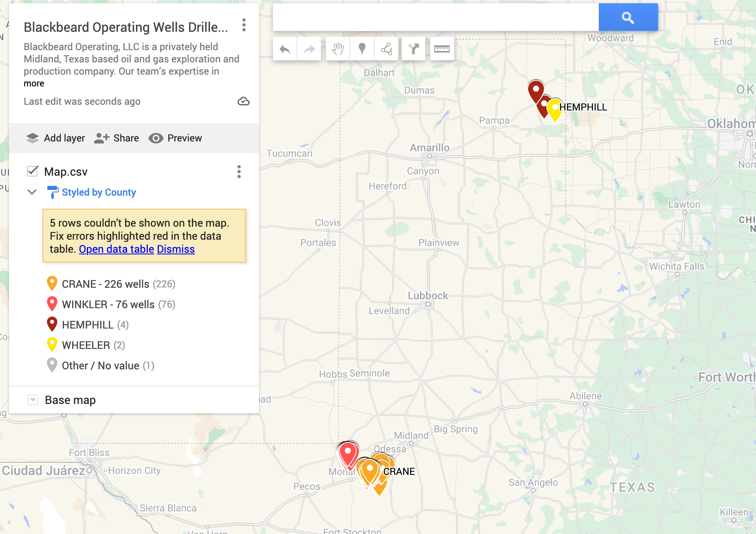Choose the Add marker pin tool
Image resolution: width=756 pixels, height=534 pixels.
(362, 49)
